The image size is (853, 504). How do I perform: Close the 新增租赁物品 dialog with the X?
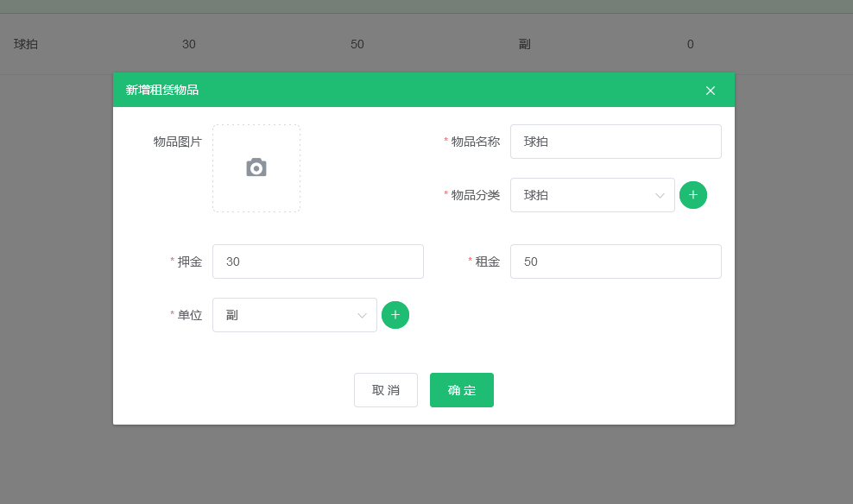pyautogui.click(x=710, y=91)
